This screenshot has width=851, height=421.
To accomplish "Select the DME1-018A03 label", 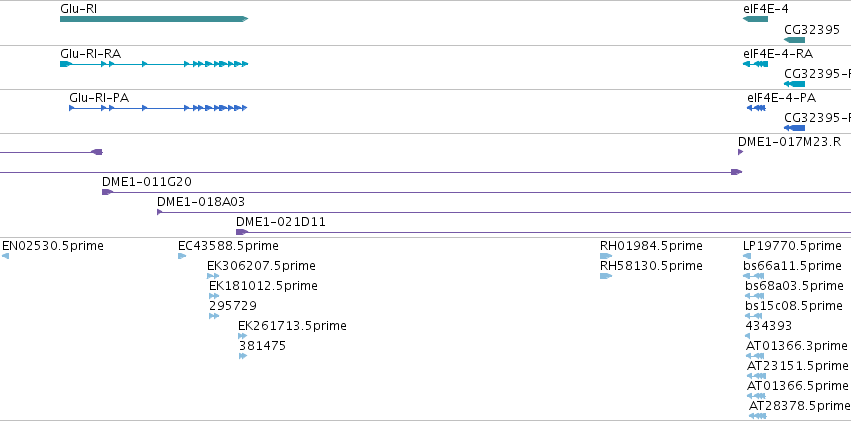I will (x=201, y=202).
